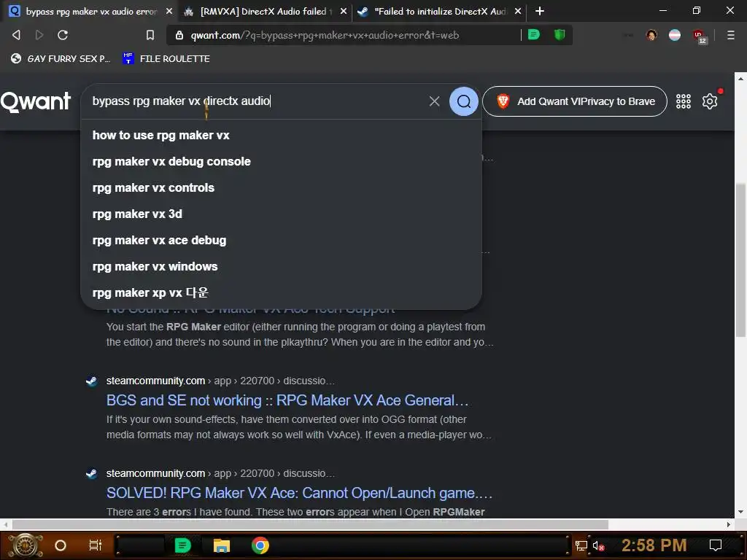Image resolution: width=747 pixels, height=560 pixels.
Task: Open Task View on the taskbar
Action: [x=96, y=545]
